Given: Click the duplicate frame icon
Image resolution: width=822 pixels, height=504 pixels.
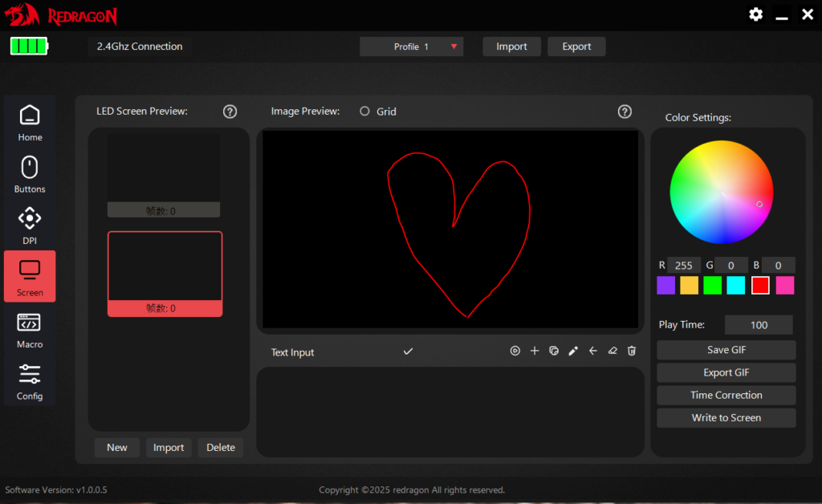Looking at the screenshot, I should click(x=554, y=352).
